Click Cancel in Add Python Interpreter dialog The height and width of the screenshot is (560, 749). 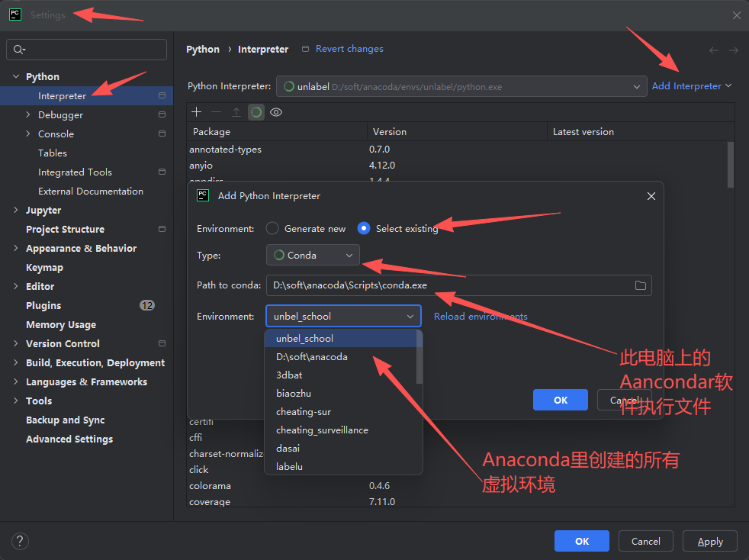tap(625, 400)
